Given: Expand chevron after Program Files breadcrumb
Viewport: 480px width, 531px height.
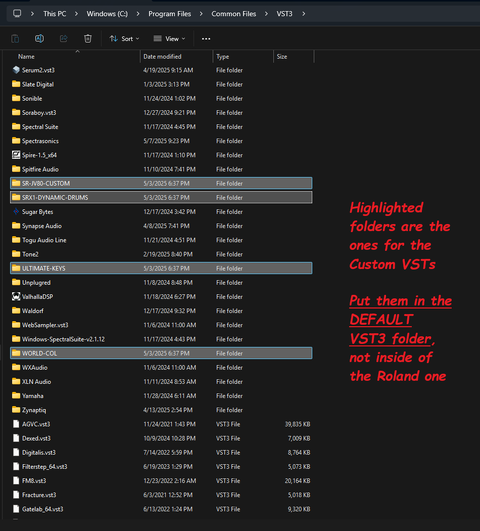Looking at the screenshot, I should pyautogui.click(x=201, y=14).
